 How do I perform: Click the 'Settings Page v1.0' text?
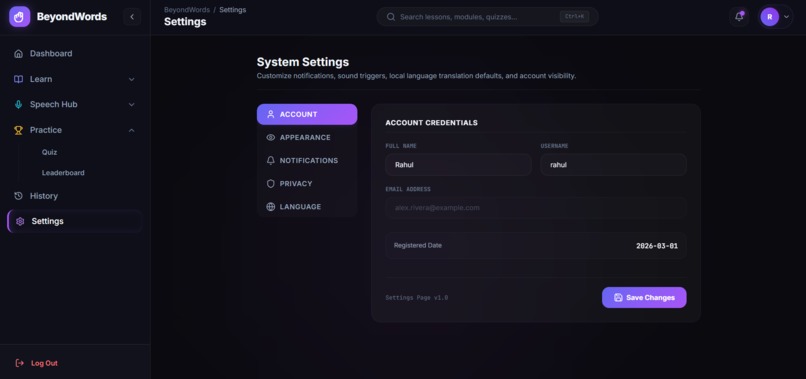(416, 298)
